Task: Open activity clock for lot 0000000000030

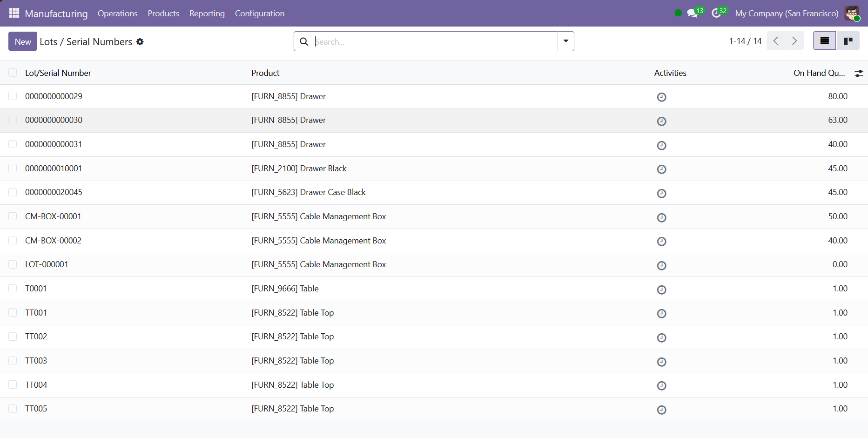Action: pos(661,121)
